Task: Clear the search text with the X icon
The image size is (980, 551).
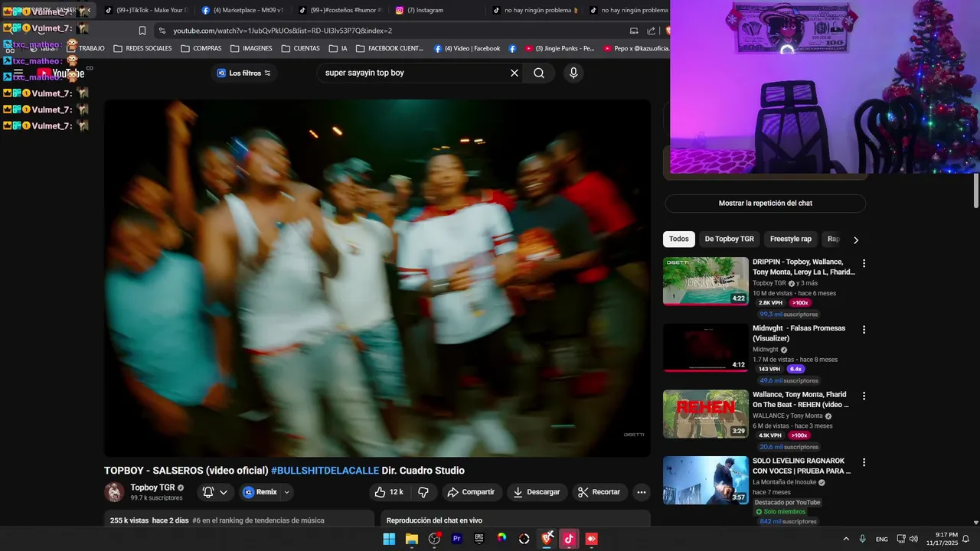Action: 514,73
